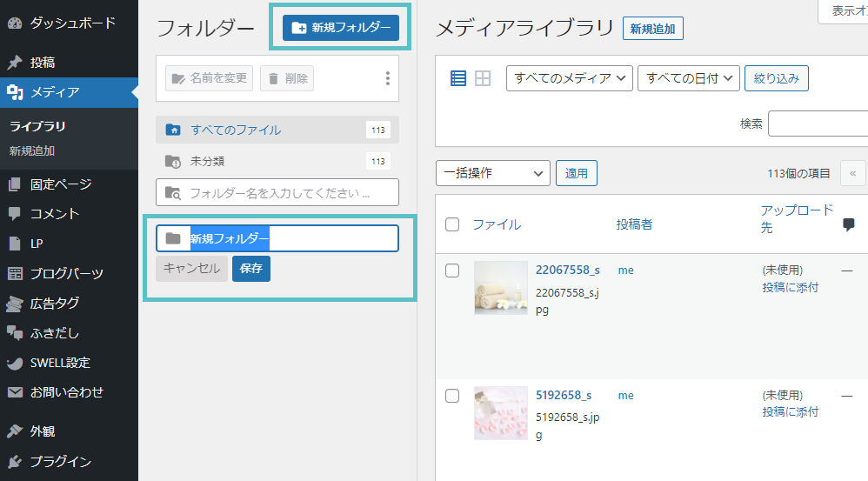Switch to grid view icon
Screen dimensions: 868x481
(x=484, y=78)
